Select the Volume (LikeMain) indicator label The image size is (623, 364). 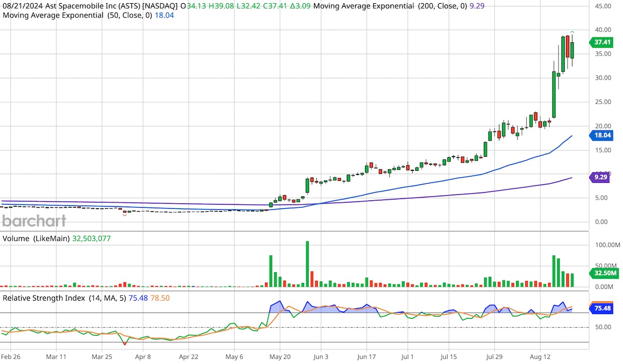click(x=36, y=238)
